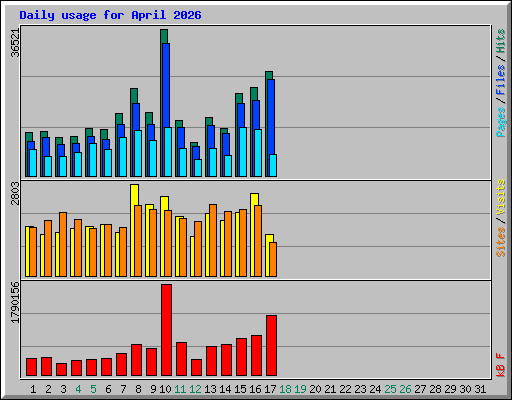Select green weekend day label 18
The width and height of the screenshot is (512, 400).
(285, 389)
